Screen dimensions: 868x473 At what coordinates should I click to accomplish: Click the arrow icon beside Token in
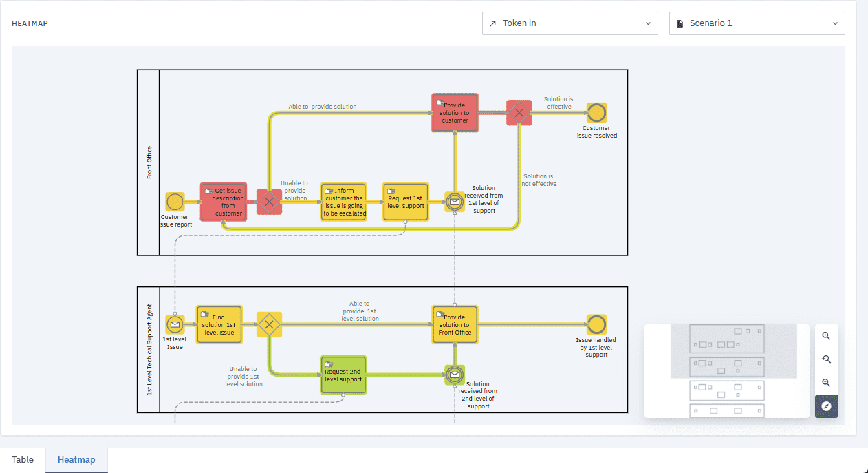492,23
